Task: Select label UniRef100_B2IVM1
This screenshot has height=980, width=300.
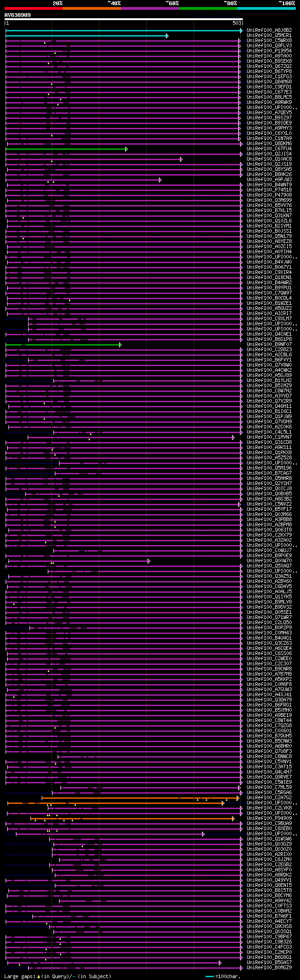Action: click(269, 226)
